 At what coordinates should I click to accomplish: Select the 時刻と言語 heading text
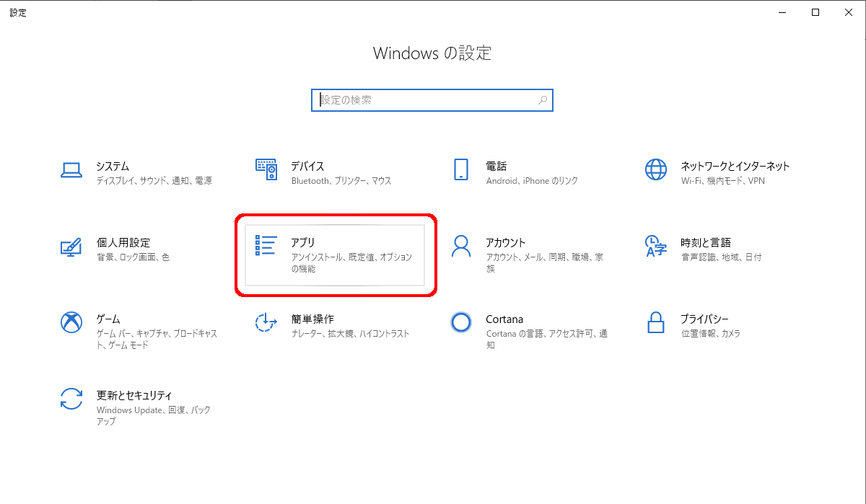[706, 242]
